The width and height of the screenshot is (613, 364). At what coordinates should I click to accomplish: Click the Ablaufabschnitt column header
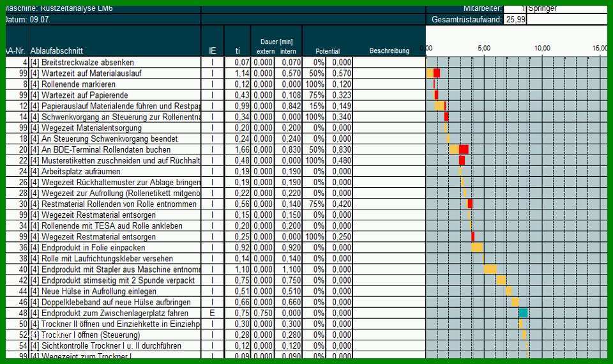[x=57, y=51]
